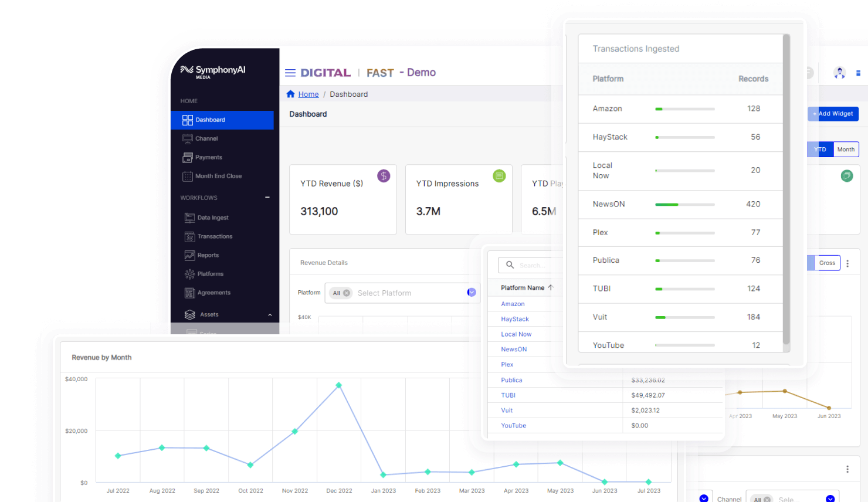Click the blue chevron left of Channel
The image size is (868, 502).
(704, 498)
